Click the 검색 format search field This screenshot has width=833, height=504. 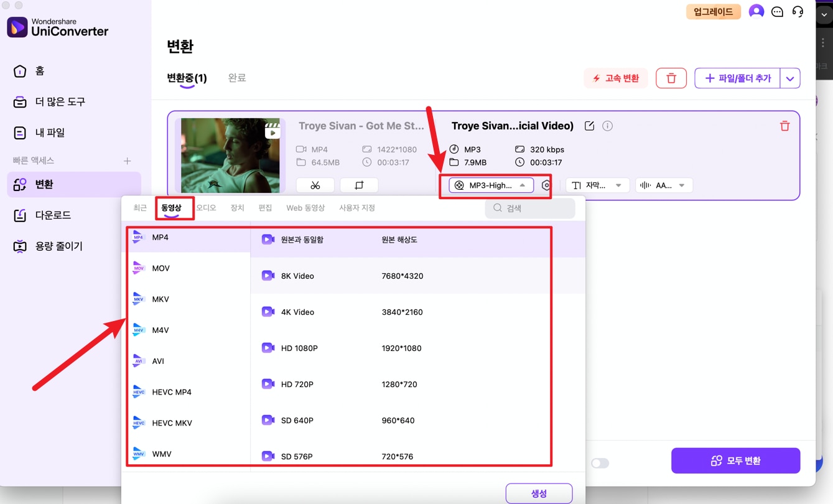coord(530,208)
